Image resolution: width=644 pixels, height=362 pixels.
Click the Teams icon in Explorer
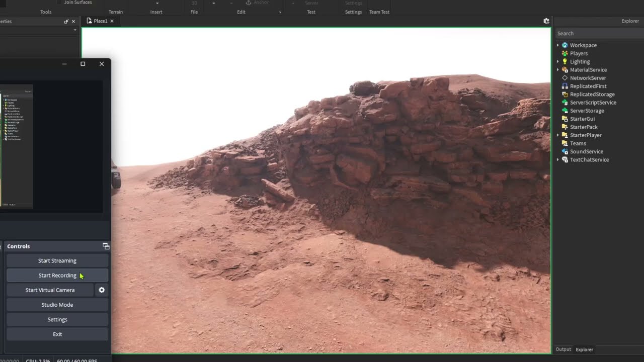(x=565, y=143)
